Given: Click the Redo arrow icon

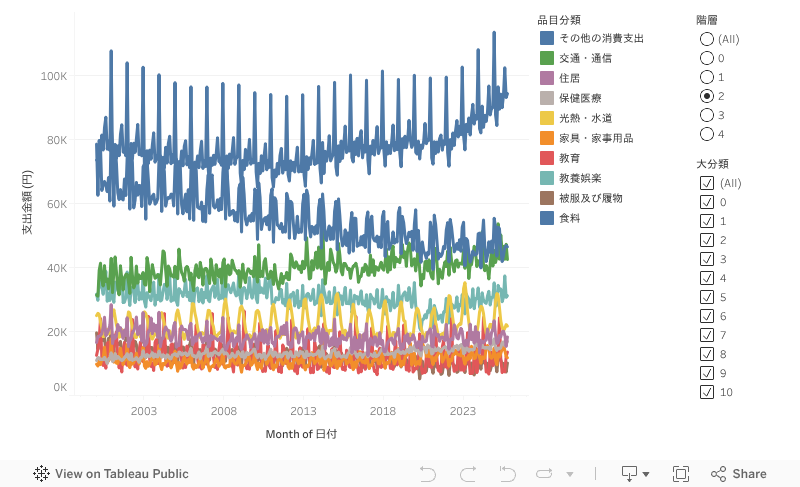Looking at the screenshot, I should tap(468, 474).
